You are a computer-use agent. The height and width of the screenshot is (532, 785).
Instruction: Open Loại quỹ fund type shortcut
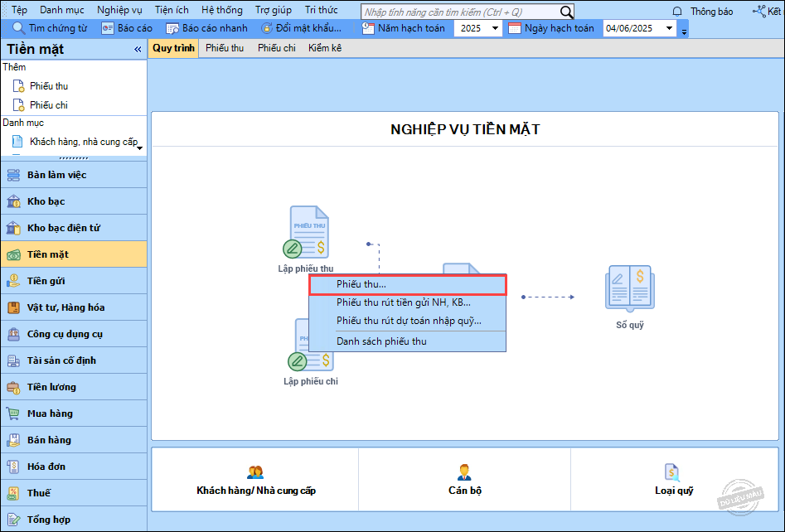tap(673, 480)
